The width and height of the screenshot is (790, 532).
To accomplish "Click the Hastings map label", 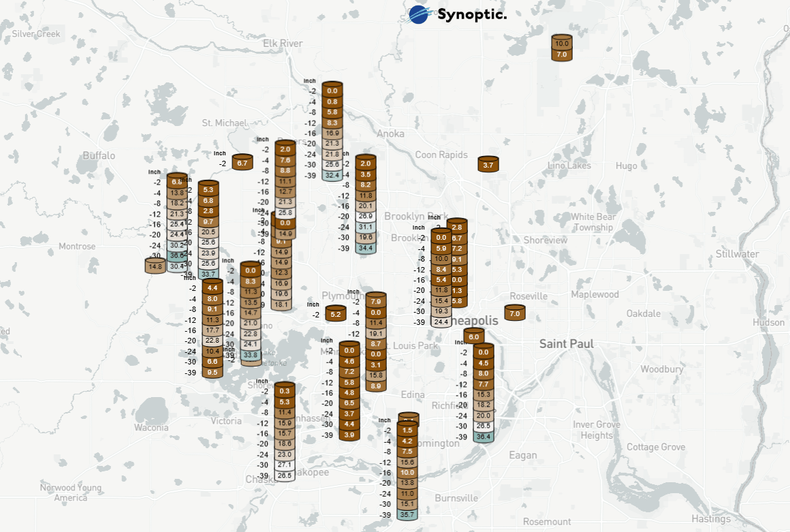I will (x=711, y=519).
